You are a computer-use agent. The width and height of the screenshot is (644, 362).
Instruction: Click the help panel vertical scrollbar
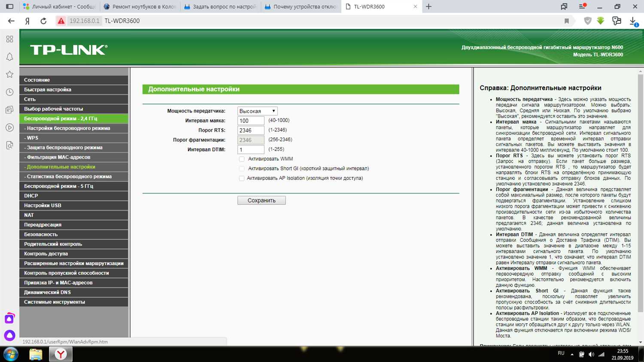641,193
